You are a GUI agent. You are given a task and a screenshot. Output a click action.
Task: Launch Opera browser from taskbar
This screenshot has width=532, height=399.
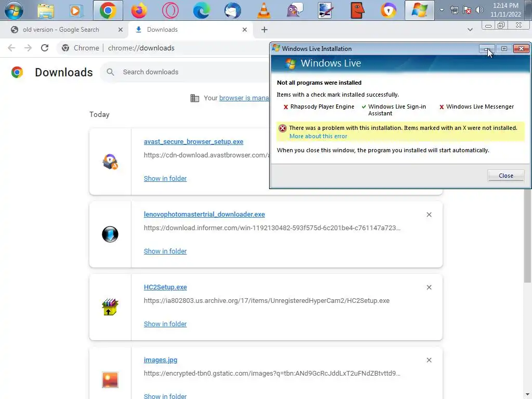(170, 10)
